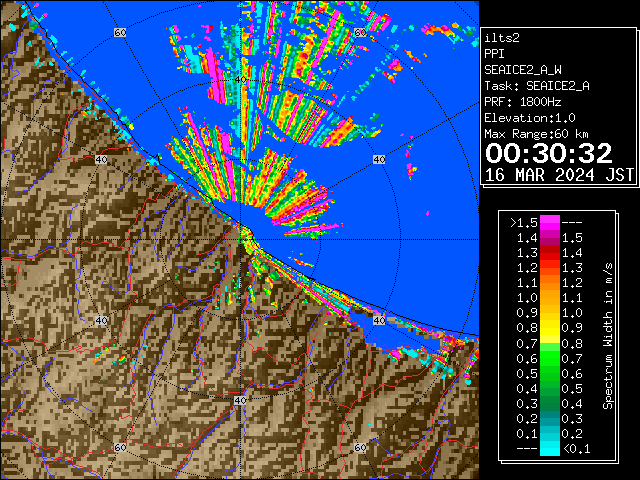Click the northwest '60' range ring label
The height and width of the screenshot is (480, 640).
(x=120, y=32)
